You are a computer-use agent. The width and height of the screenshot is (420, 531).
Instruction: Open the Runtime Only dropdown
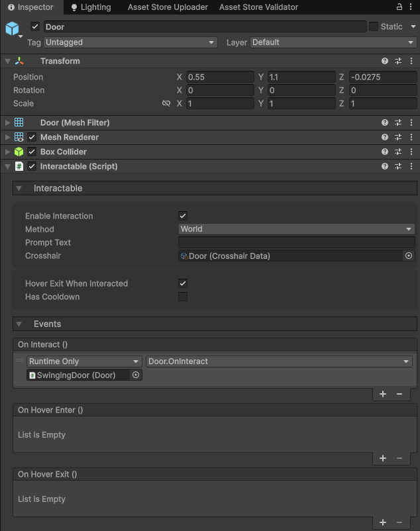pyautogui.click(x=84, y=362)
